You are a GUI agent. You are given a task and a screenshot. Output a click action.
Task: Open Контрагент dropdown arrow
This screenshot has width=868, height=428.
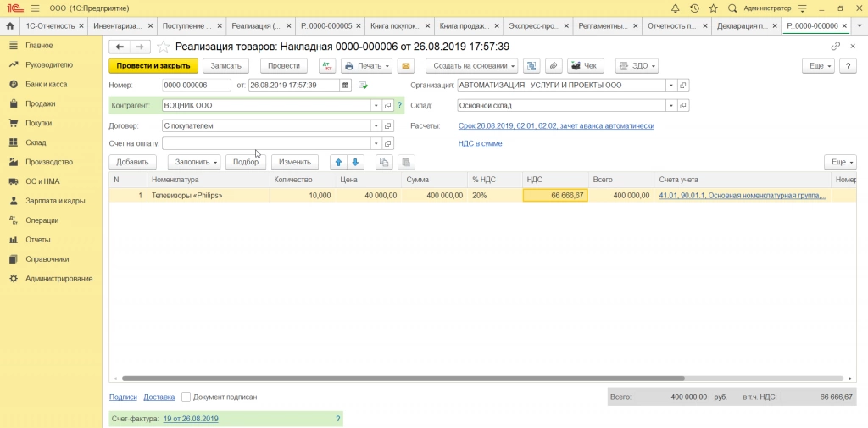(376, 105)
